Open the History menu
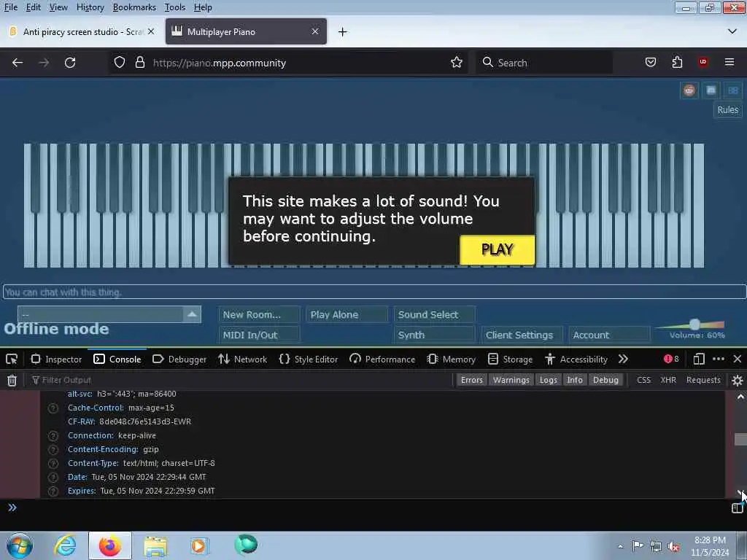 [90, 7]
